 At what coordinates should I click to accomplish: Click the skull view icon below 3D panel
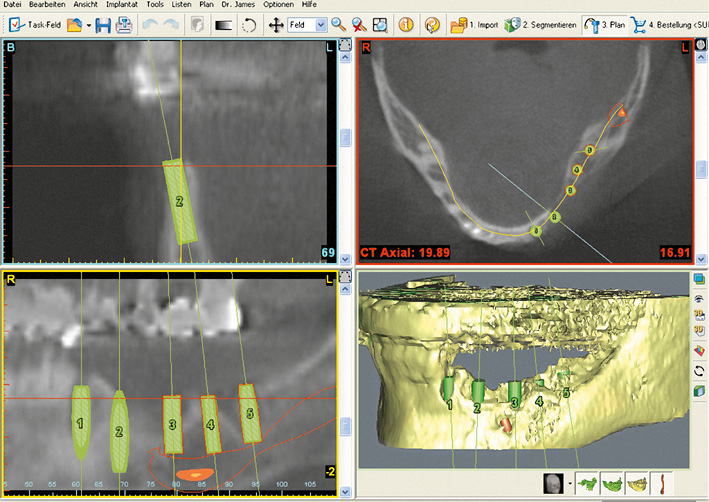[552, 484]
